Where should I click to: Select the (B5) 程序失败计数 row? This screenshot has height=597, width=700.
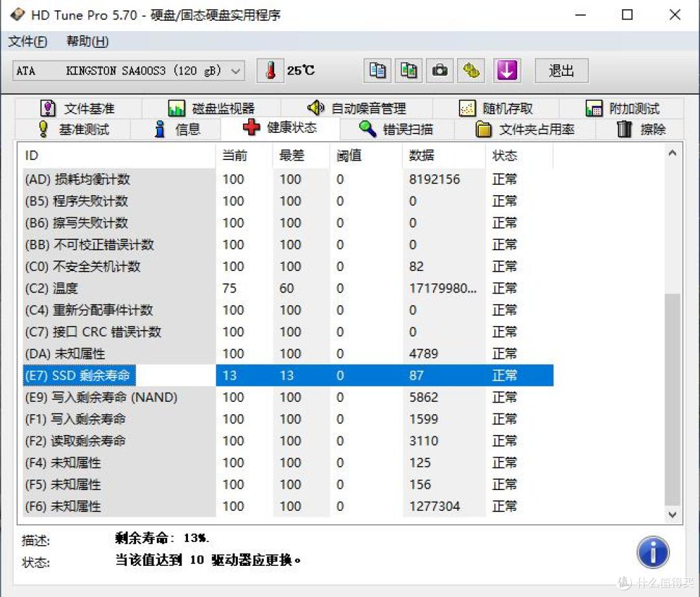[288, 201]
